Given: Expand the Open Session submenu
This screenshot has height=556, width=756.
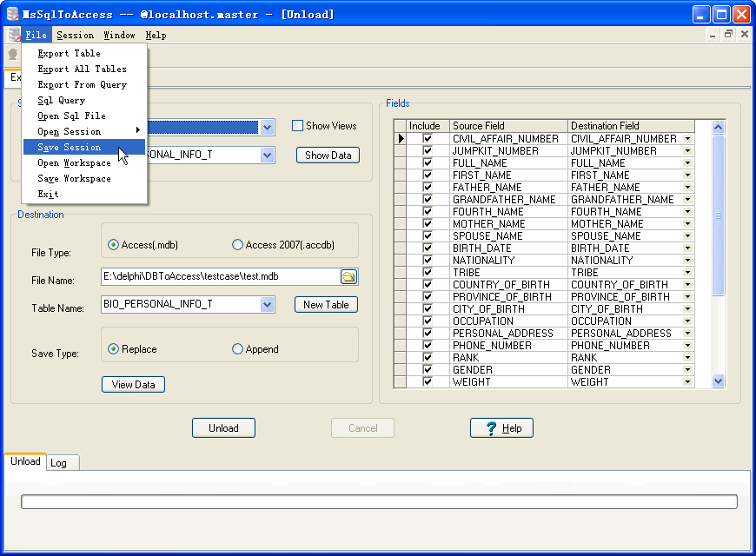Looking at the screenshot, I should click(84, 131).
